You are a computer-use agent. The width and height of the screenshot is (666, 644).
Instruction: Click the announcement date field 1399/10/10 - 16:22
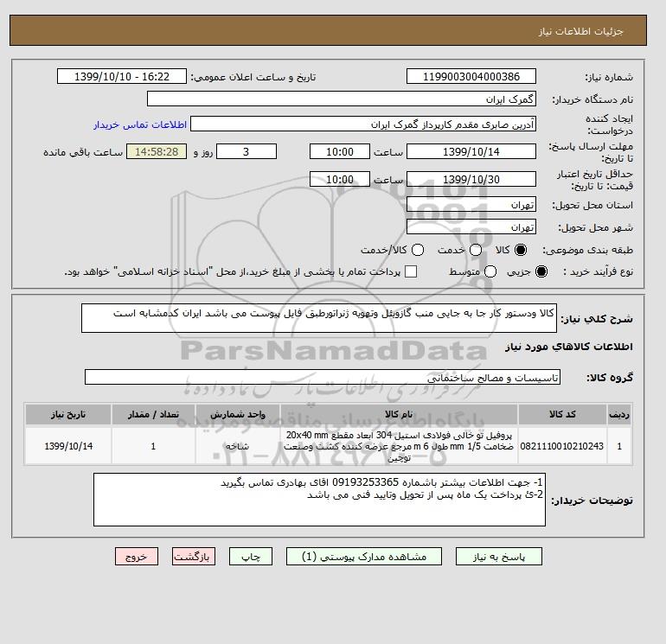pyautogui.click(x=122, y=77)
